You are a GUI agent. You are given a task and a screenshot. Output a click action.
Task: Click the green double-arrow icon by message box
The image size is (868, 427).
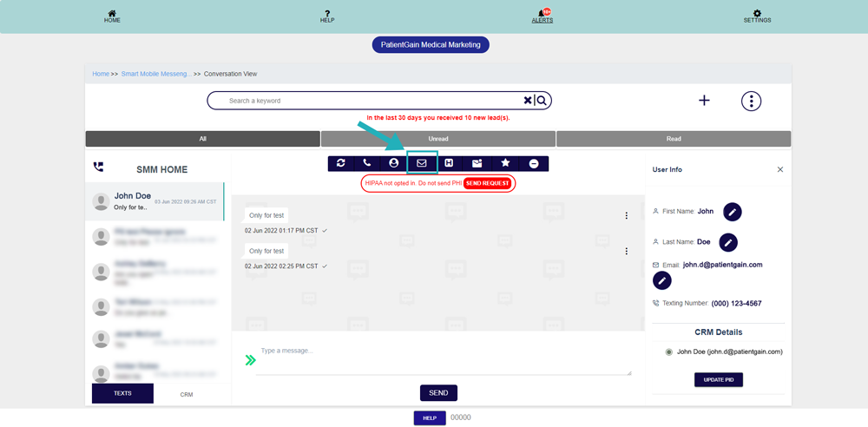coord(250,360)
